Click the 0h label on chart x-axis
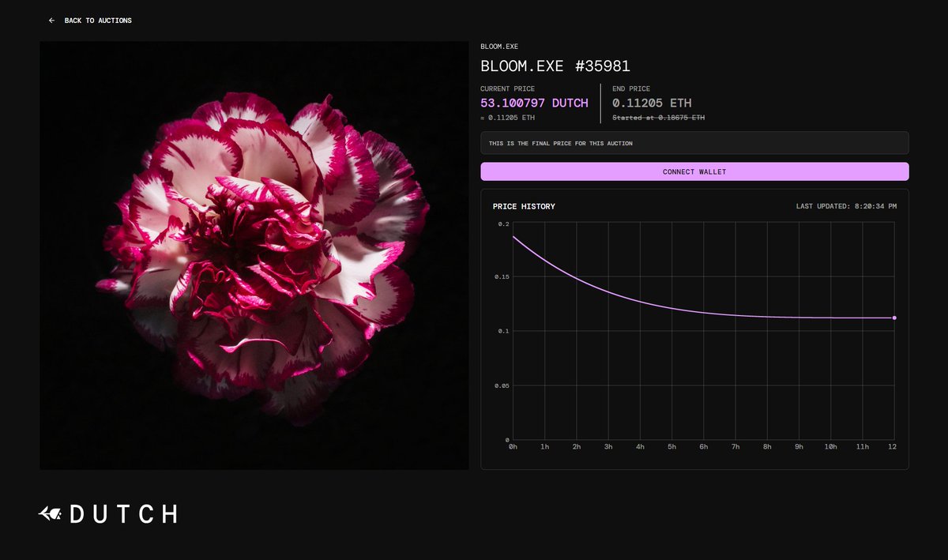The width and height of the screenshot is (948, 560). [x=513, y=447]
